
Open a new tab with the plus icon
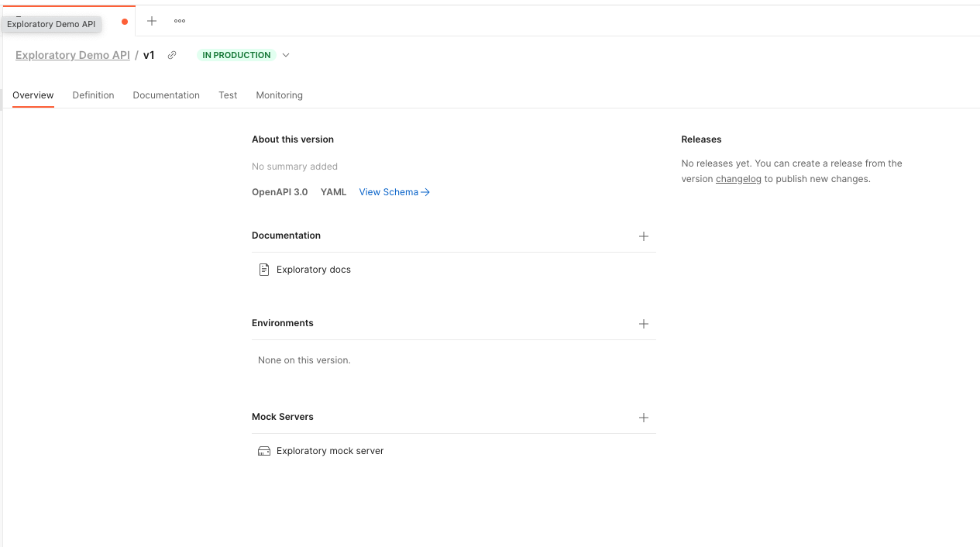[151, 21]
